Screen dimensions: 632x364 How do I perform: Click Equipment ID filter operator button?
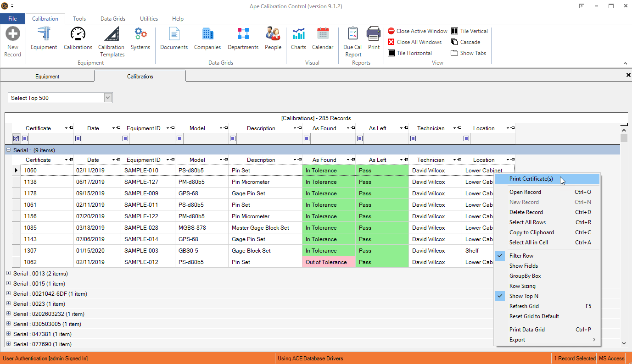point(125,138)
